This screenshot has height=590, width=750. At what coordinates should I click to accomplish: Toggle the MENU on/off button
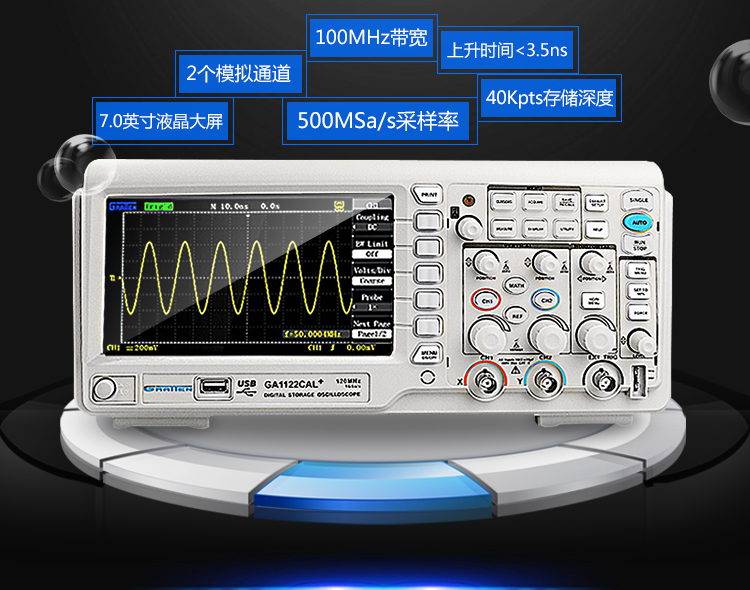click(x=429, y=354)
